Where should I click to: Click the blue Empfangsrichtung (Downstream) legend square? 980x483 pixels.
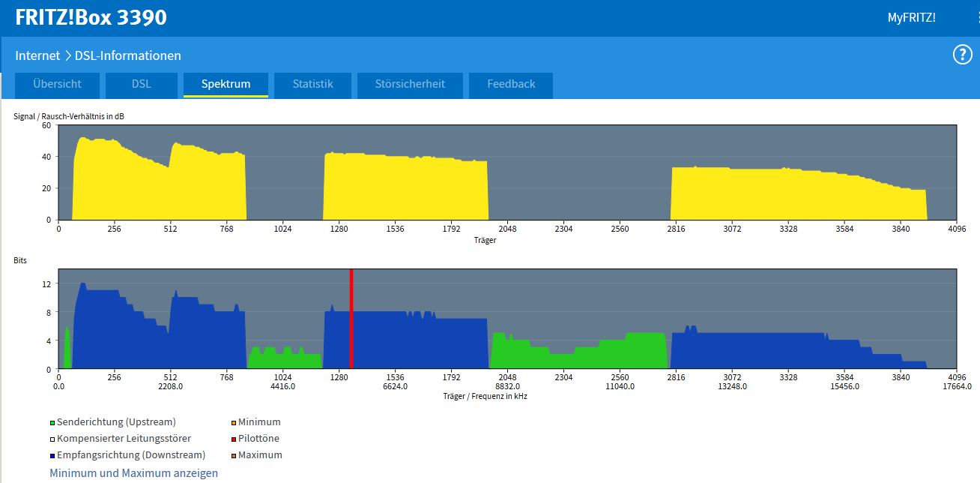coord(52,455)
